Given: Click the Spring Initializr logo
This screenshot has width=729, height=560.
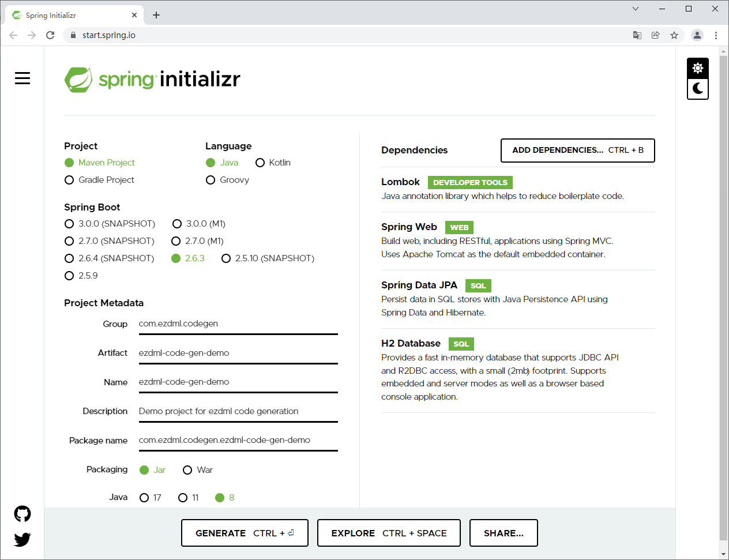Looking at the screenshot, I should (152, 79).
